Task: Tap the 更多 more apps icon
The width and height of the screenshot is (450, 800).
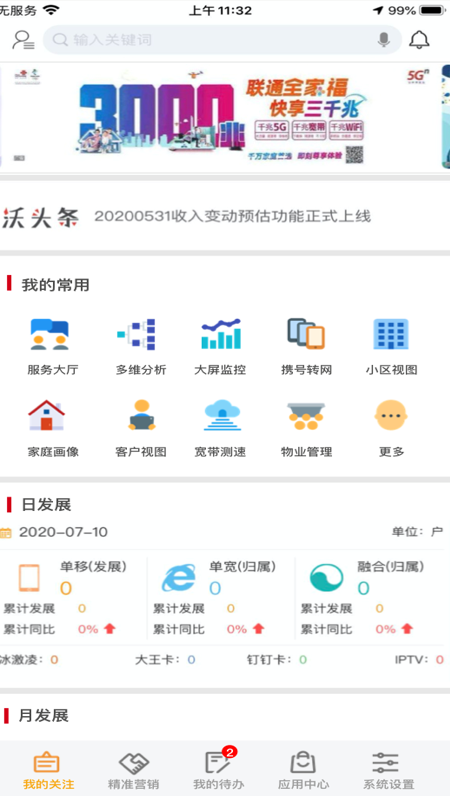Action: 391,416
